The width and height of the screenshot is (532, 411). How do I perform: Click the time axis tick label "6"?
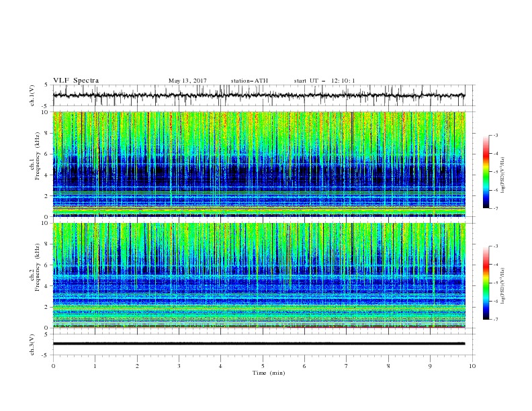click(304, 366)
